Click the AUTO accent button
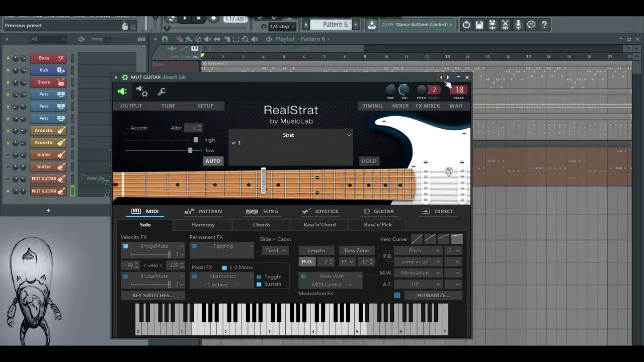The image size is (644, 362). tap(213, 161)
